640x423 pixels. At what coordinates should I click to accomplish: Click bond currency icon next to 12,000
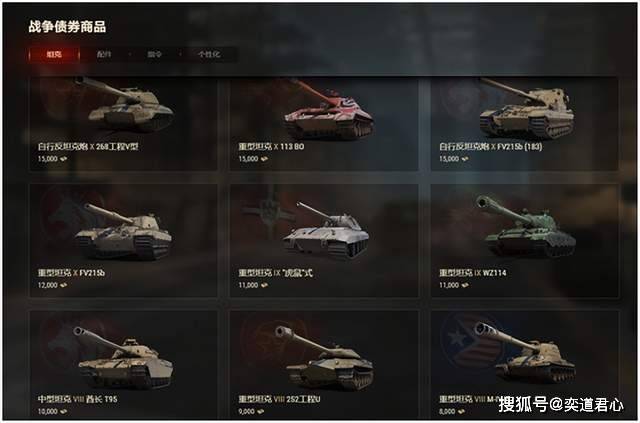click(64, 285)
